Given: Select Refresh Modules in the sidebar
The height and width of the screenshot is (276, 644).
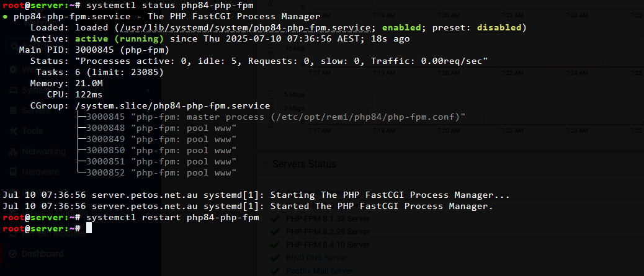Looking at the screenshot, I should coord(54,233).
